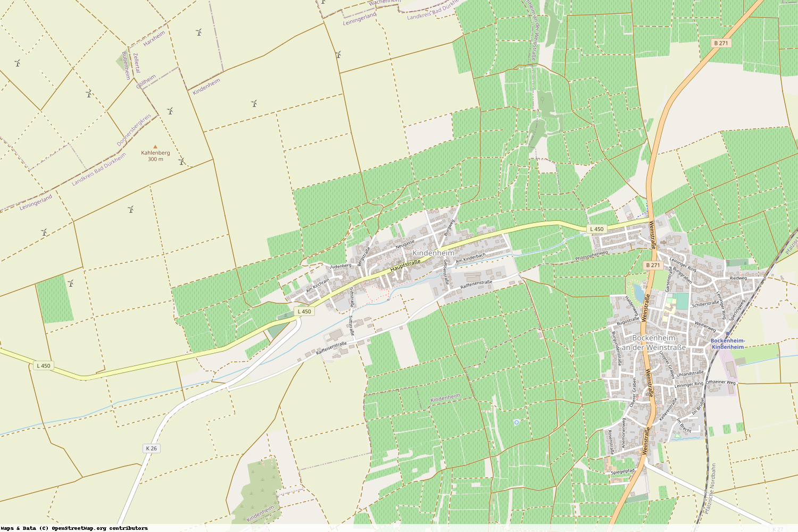Click the Bugostraße street label
The width and height of the screenshot is (798, 532).
pyautogui.click(x=628, y=321)
